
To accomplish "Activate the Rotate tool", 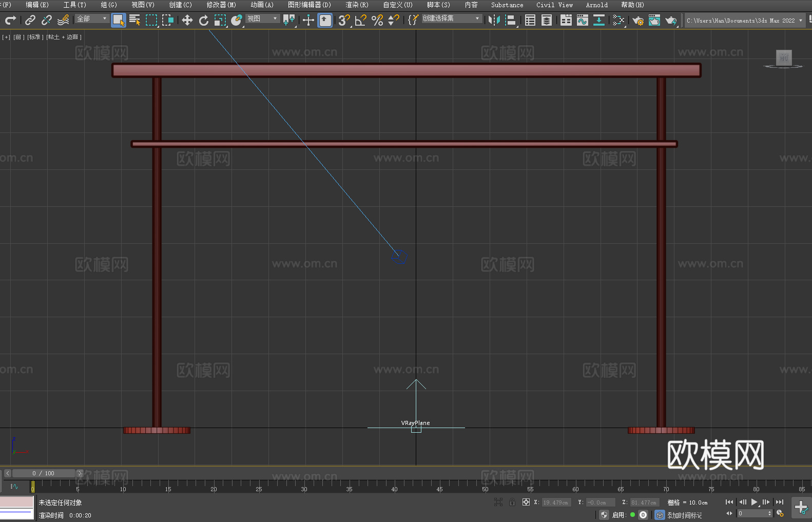I will pos(204,21).
